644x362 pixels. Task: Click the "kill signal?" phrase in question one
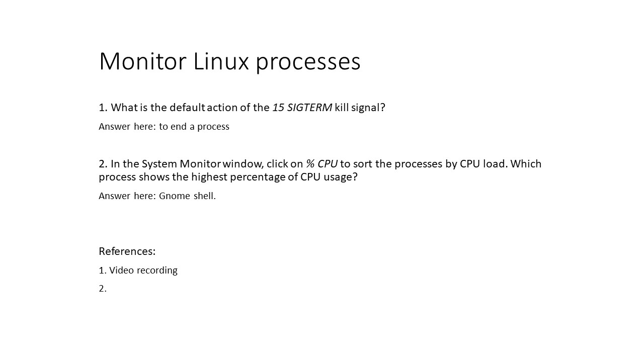pos(360,108)
